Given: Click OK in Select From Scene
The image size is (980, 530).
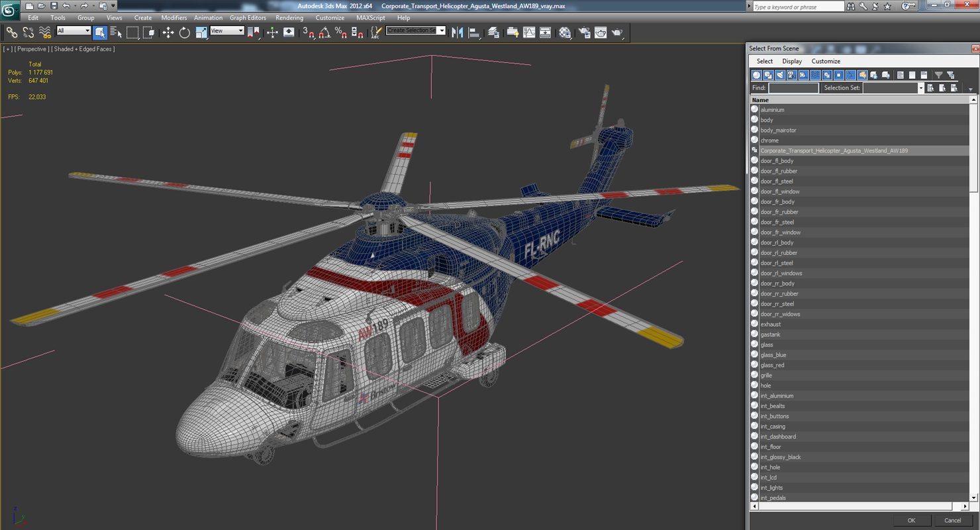Looking at the screenshot, I should (911, 520).
